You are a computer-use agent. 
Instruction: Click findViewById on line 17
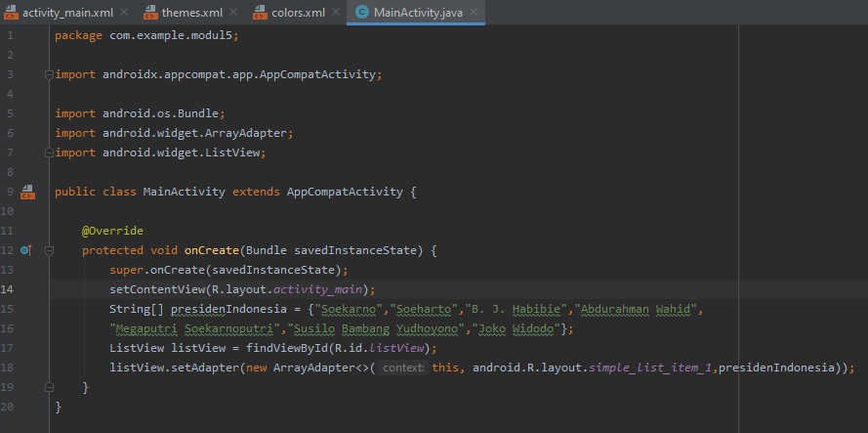(287, 348)
